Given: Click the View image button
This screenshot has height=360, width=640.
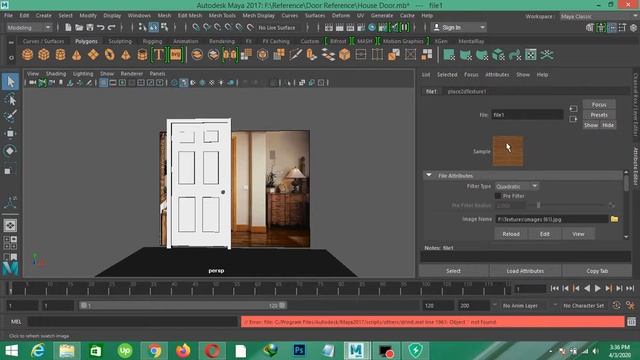Looking at the screenshot, I should (578, 234).
